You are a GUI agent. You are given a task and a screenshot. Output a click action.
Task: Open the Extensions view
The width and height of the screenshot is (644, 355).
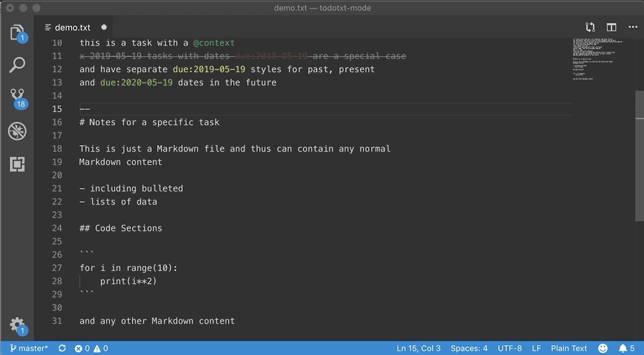point(17,164)
